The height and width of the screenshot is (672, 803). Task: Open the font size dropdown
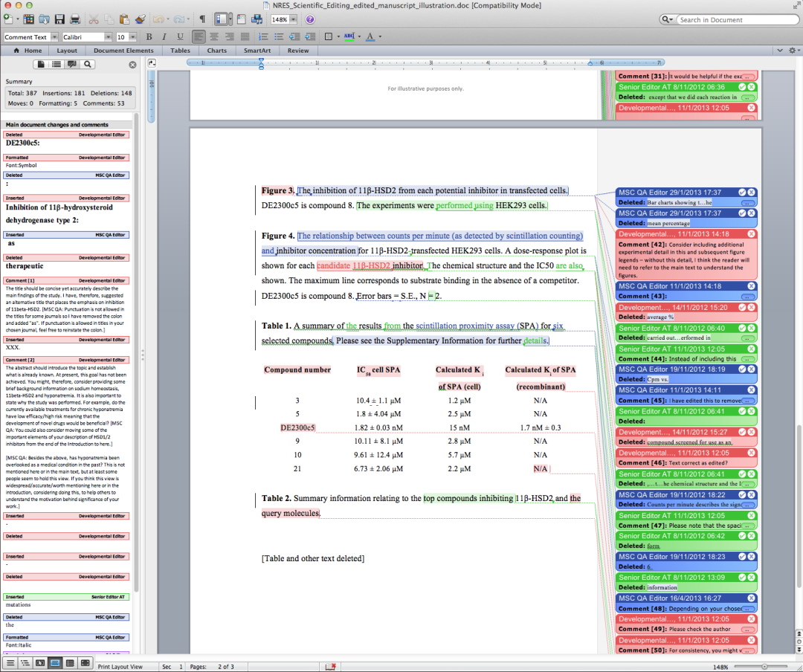coord(132,37)
